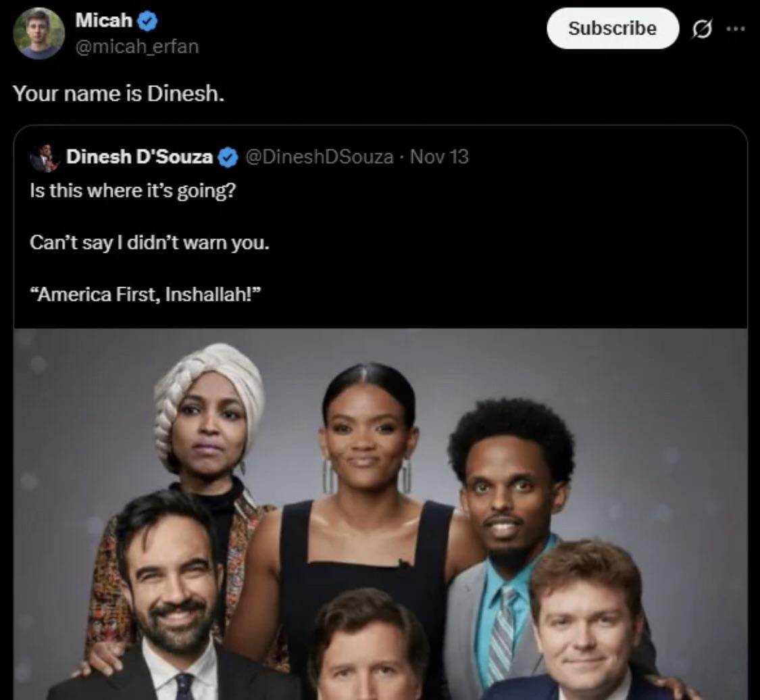
Task: Click the verified badge beside Dinesh D'Souza
Action: (x=229, y=157)
